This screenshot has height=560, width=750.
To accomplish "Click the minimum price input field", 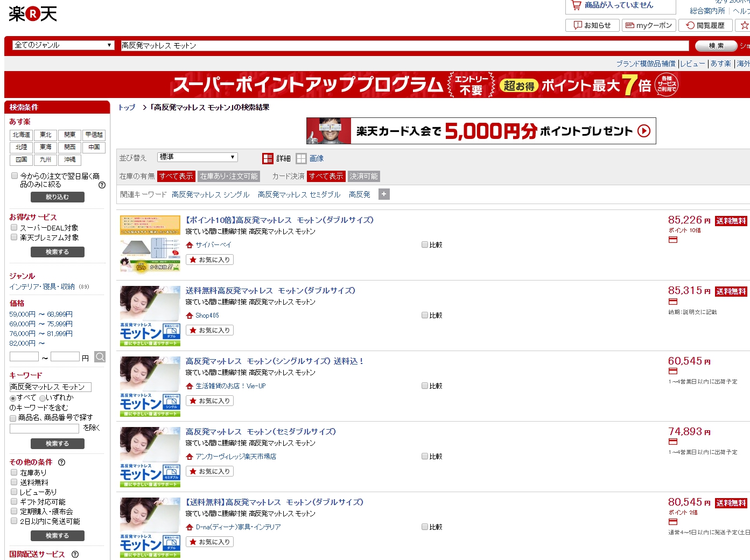I will click(x=24, y=356).
